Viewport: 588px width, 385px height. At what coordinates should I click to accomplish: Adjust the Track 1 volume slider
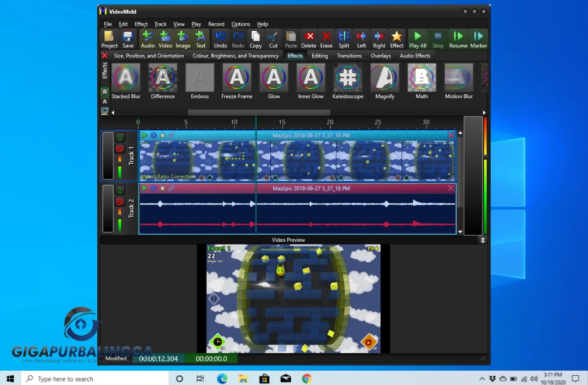(120, 167)
